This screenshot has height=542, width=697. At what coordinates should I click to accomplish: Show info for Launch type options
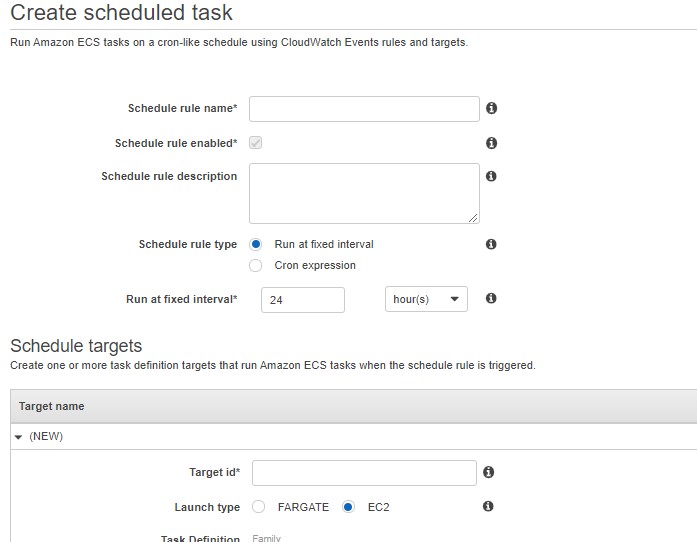(x=488, y=506)
